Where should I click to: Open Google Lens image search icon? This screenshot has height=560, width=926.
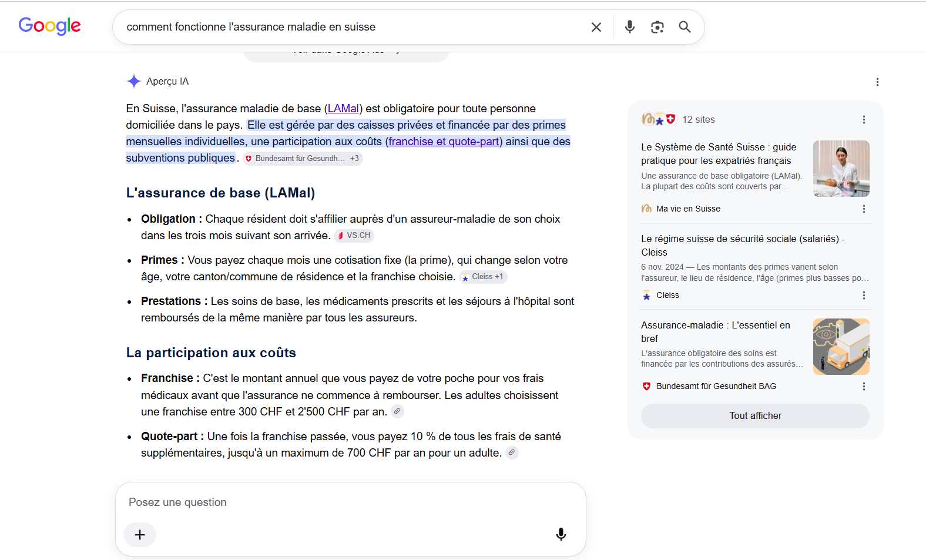click(x=657, y=27)
